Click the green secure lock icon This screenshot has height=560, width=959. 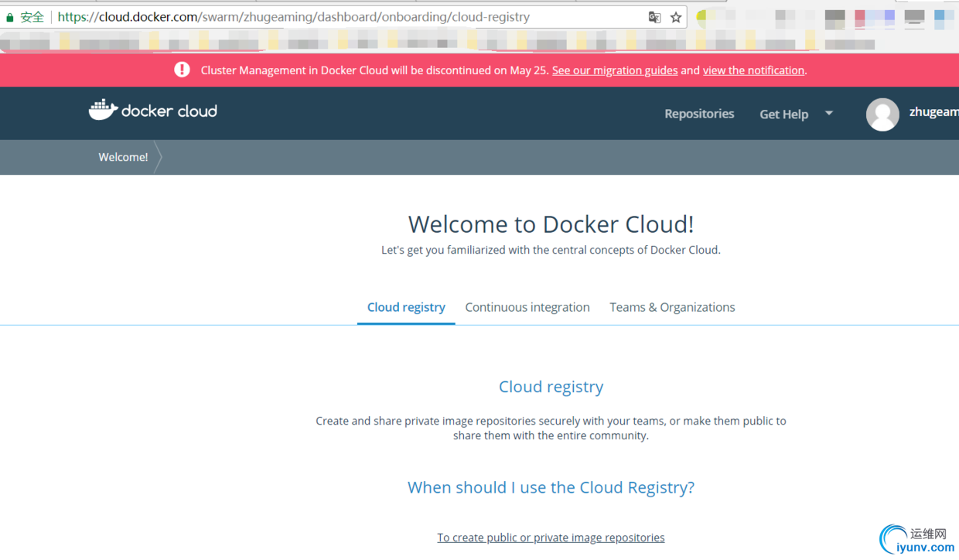(10, 17)
